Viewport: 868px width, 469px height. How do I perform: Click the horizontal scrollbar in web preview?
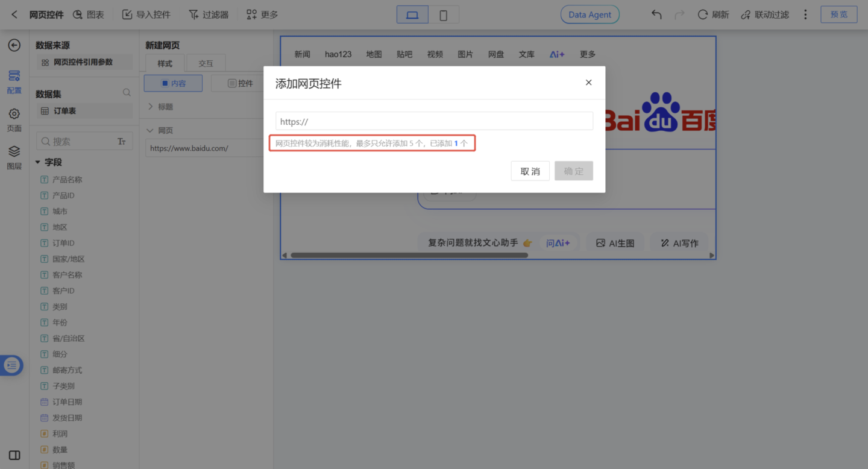tap(409, 255)
